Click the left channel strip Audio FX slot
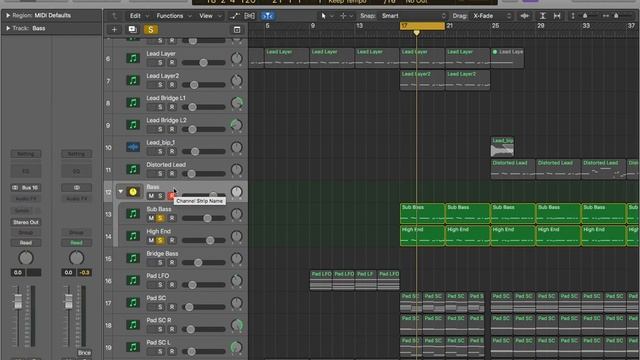This screenshot has width=640, height=360. [x=26, y=199]
